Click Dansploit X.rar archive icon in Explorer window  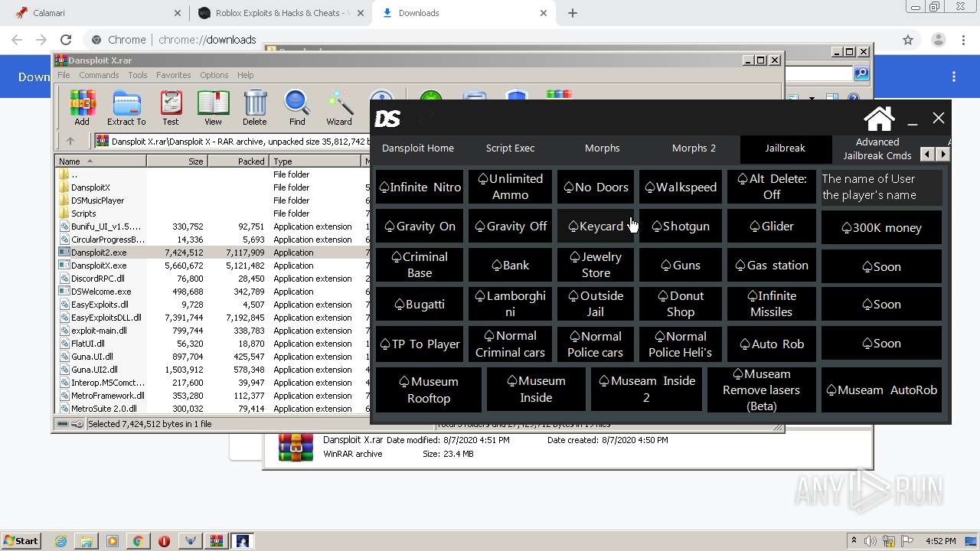[x=296, y=447]
